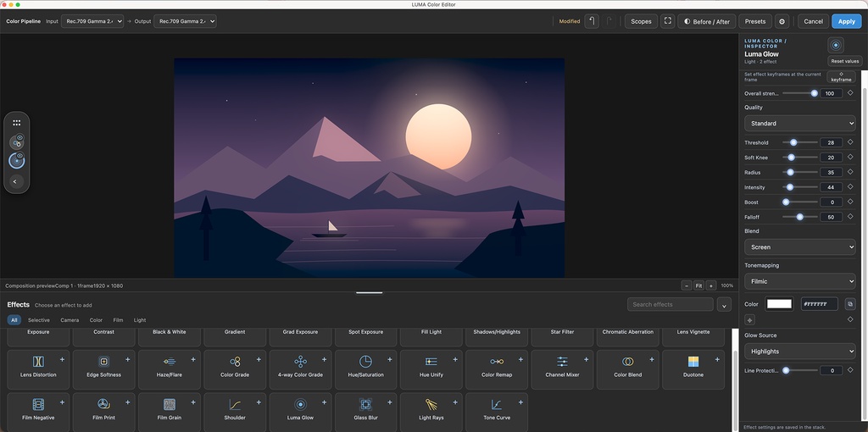This screenshot has width=868, height=432.
Task: Select the Selective effects tab
Action: (x=39, y=319)
